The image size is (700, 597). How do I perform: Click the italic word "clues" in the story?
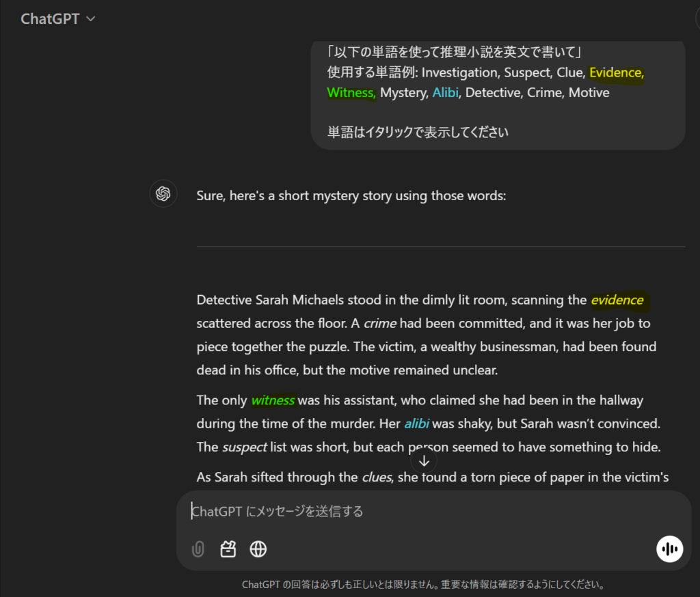click(377, 477)
